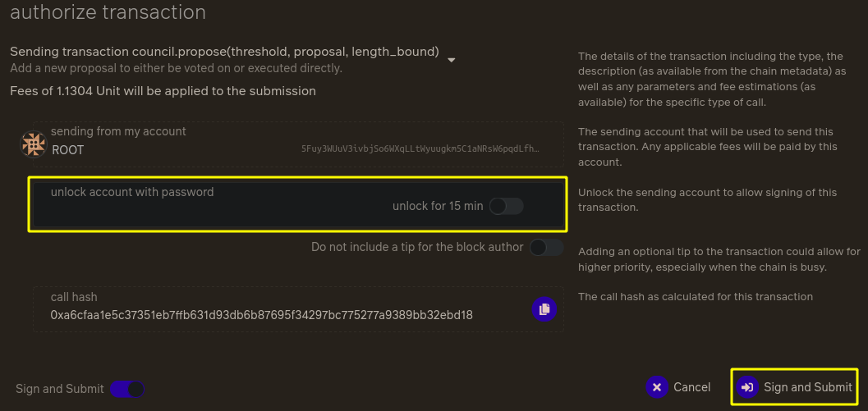The image size is (868, 411).
Task: Click the X icon on Cancel
Action: pyautogui.click(x=657, y=387)
